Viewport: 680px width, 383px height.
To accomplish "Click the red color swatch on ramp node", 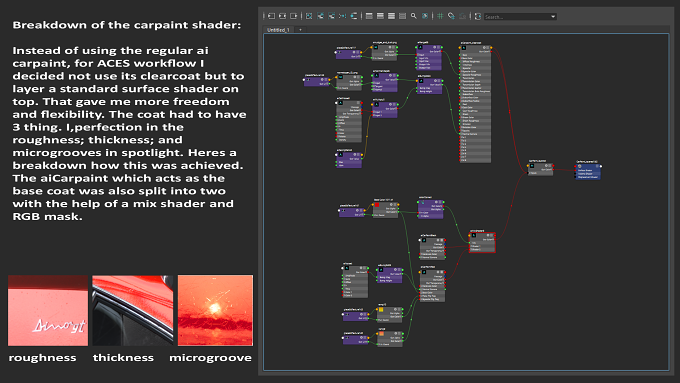I will click(x=377, y=205).
